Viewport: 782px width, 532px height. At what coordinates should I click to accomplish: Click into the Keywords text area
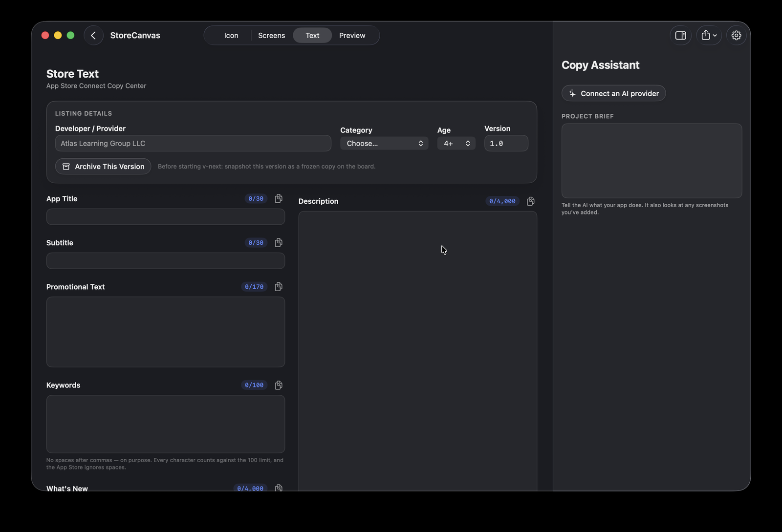(x=166, y=424)
